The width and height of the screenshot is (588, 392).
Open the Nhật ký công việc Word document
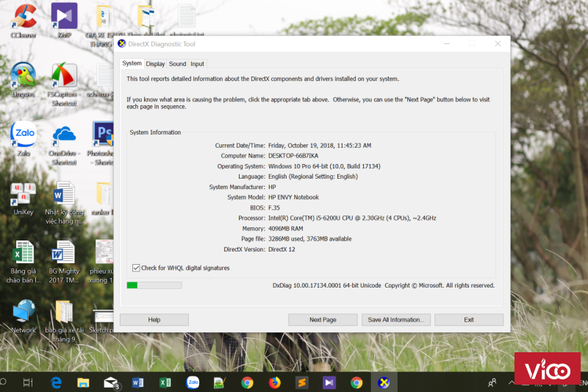(x=64, y=202)
